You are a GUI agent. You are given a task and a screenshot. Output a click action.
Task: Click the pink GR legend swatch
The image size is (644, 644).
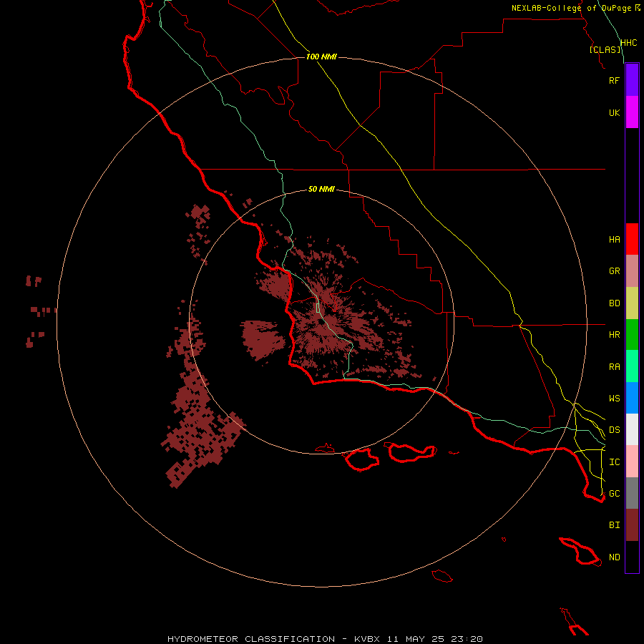[632, 271]
